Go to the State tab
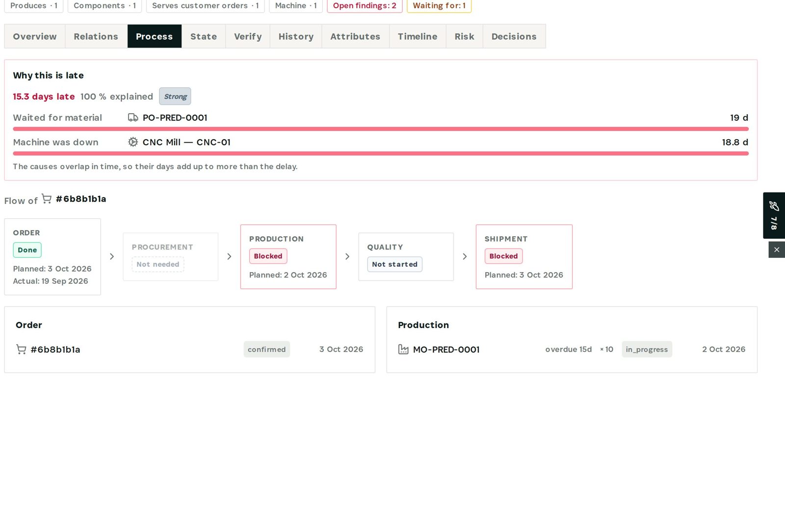Viewport: 785px width, 532px height. [204, 36]
